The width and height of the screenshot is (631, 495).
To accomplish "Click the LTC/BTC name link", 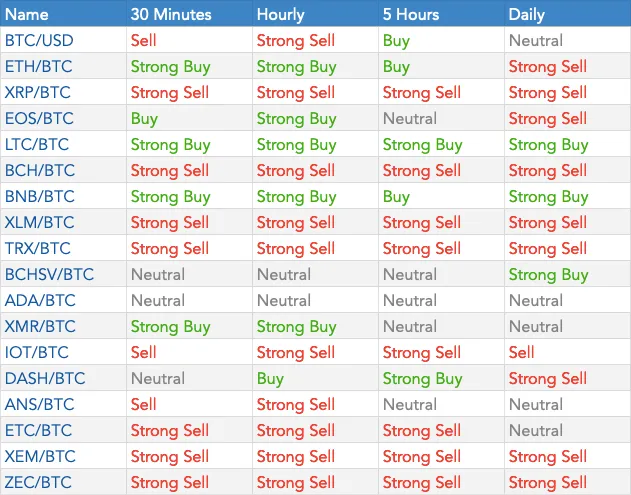I will 37,144.
